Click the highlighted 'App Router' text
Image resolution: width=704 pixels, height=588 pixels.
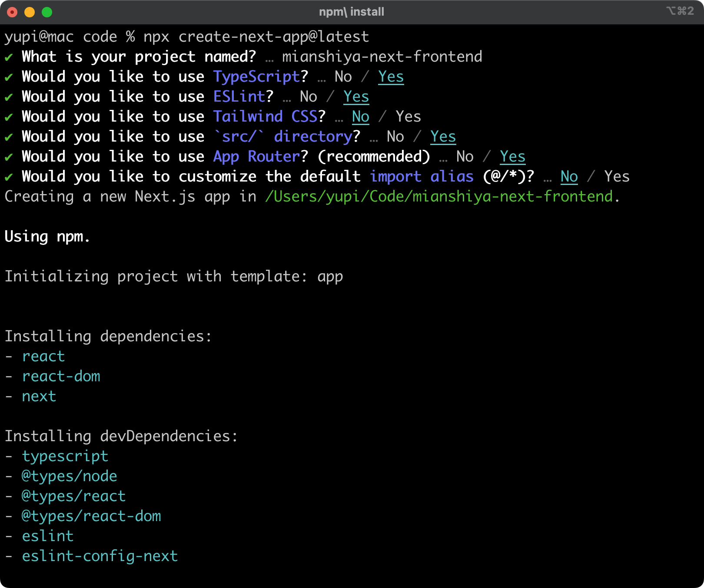tap(256, 157)
